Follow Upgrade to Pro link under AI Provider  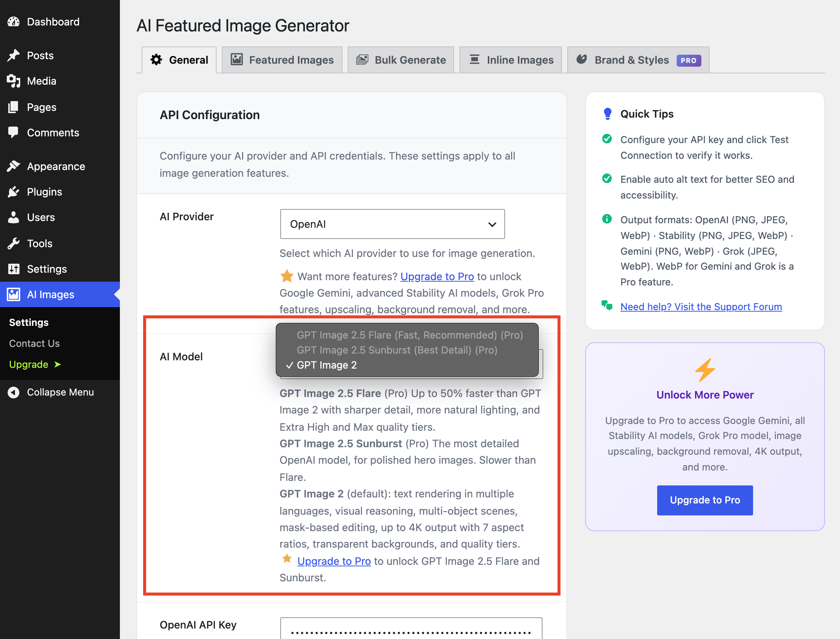coord(437,276)
